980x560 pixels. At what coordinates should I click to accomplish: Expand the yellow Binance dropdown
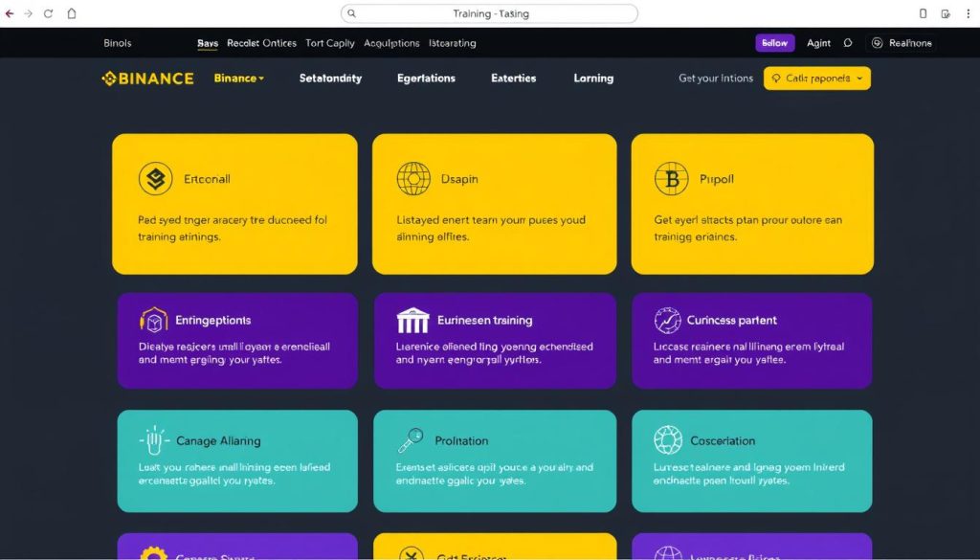[238, 78]
